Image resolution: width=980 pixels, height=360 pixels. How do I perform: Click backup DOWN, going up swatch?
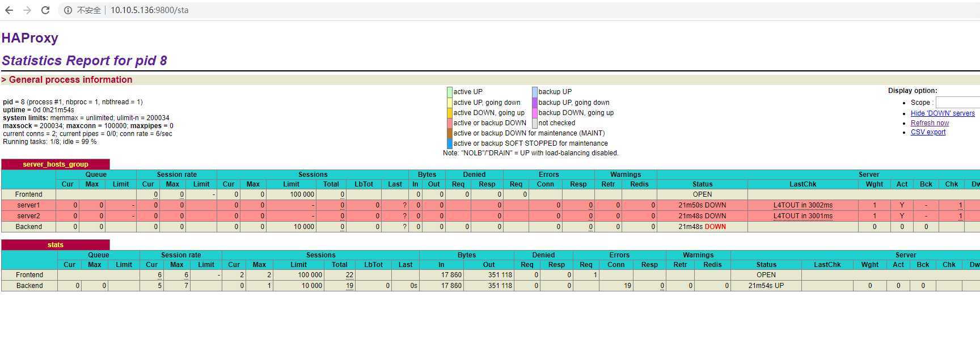535,113
